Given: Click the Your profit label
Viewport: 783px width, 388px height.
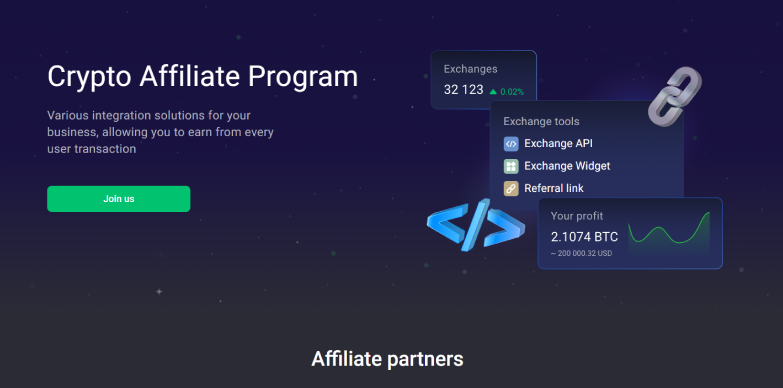Looking at the screenshot, I should tap(577, 216).
